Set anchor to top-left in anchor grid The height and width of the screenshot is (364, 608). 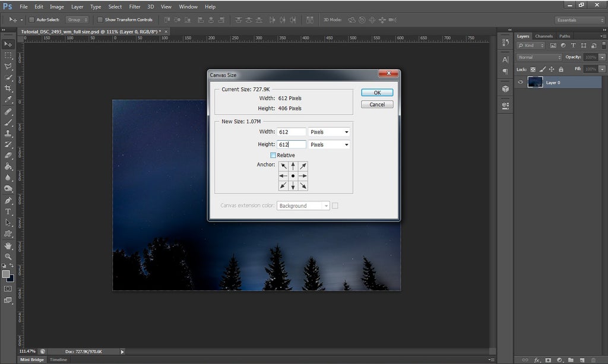pos(283,166)
